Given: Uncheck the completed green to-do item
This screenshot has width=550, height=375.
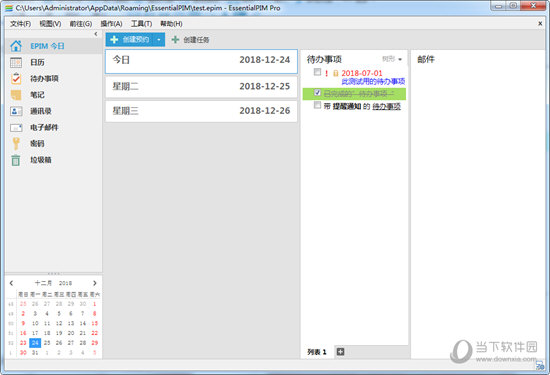Looking at the screenshot, I should 317,93.
